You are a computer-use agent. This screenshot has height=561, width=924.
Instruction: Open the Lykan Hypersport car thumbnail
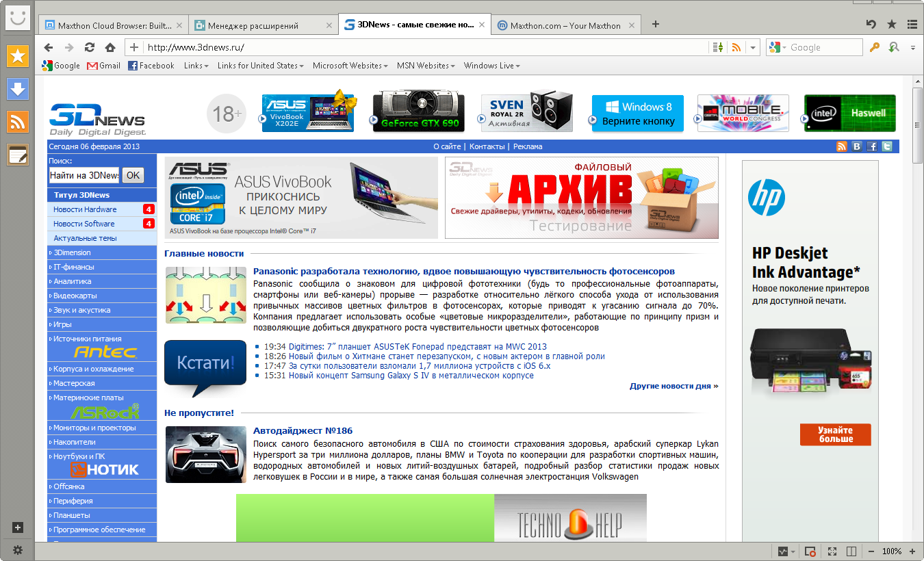206,454
